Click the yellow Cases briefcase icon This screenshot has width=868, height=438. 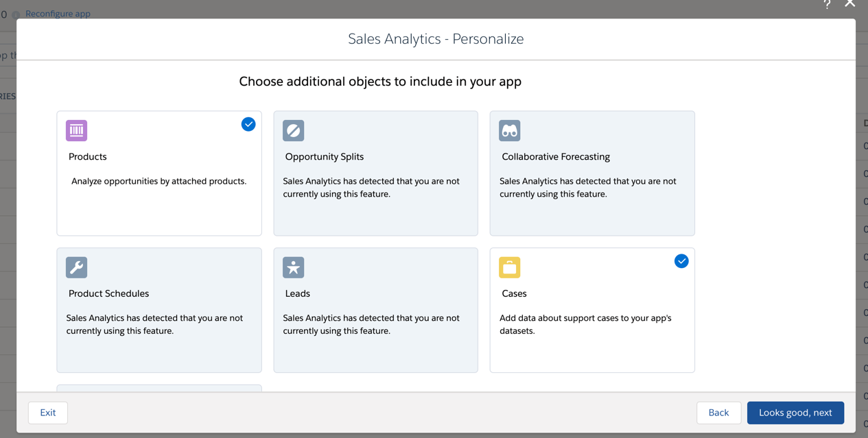(x=510, y=267)
